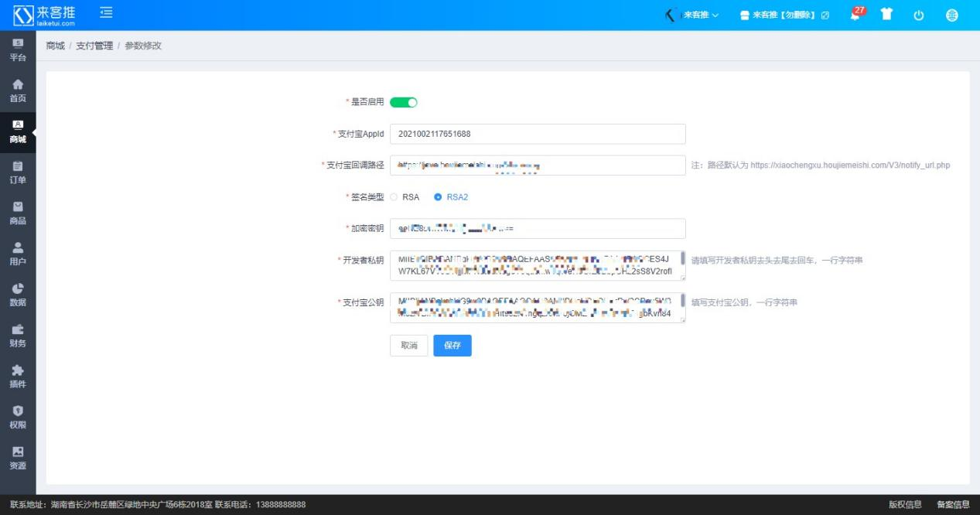The image size is (980, 515).
Task: Open 用户 users in sidebar
Action: coord(18,254)
